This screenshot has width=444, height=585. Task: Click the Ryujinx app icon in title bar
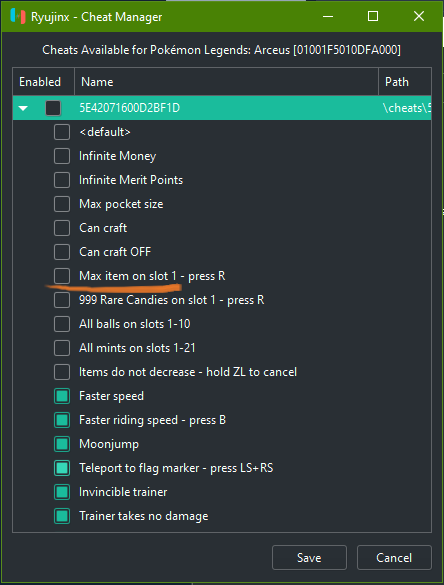tap(18, 16)
